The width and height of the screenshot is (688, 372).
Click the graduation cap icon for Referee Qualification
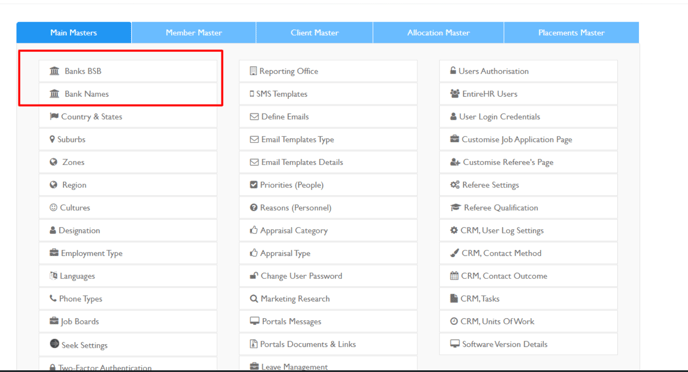pyautogui.click(x=455, y=207)
